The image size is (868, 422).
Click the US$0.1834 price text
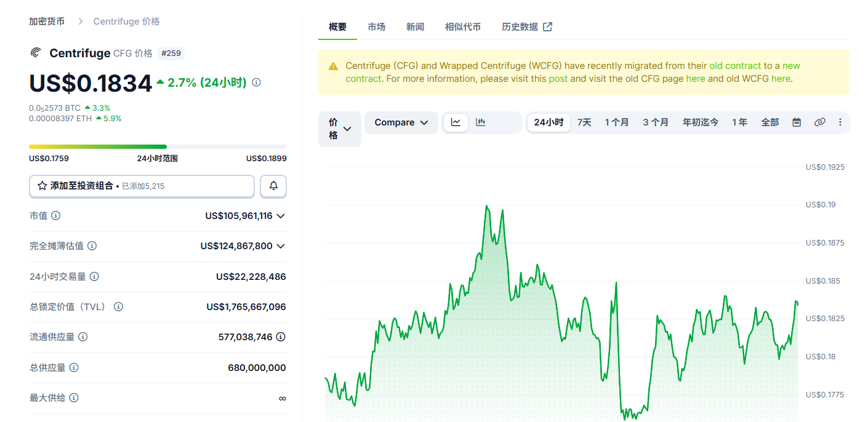tap(90, 84)
